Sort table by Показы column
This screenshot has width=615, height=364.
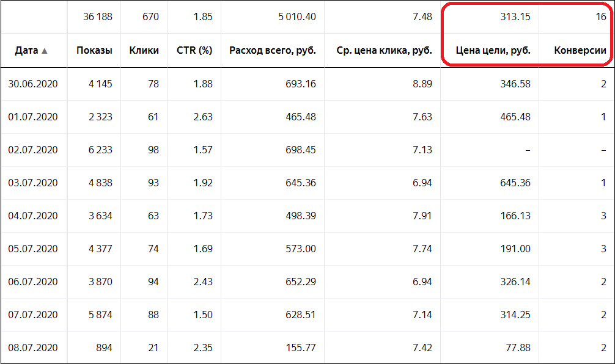(x=94, y=51)
